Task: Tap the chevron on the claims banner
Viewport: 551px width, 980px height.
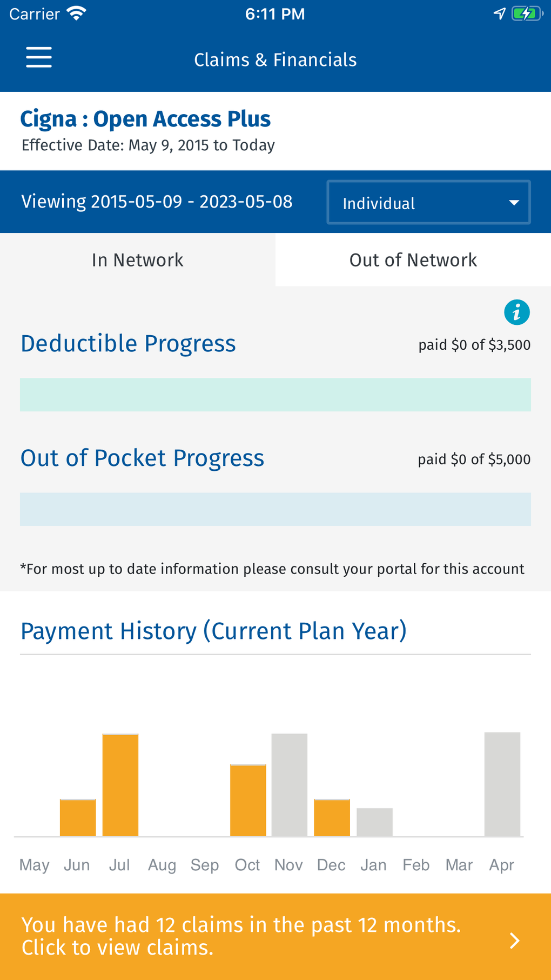Action: pyautogui.click(x=515, y=941)
